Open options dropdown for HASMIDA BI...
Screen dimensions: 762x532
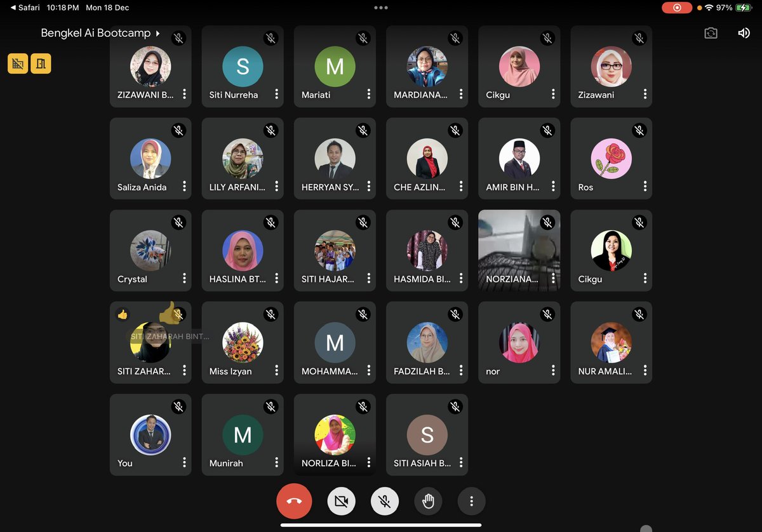tap(461, 279)
